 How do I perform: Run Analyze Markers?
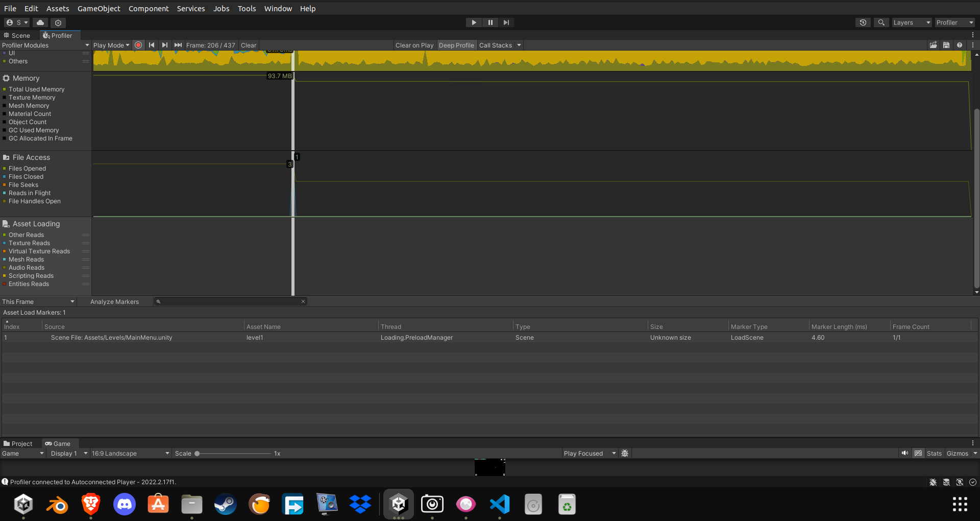pos(114,301)
